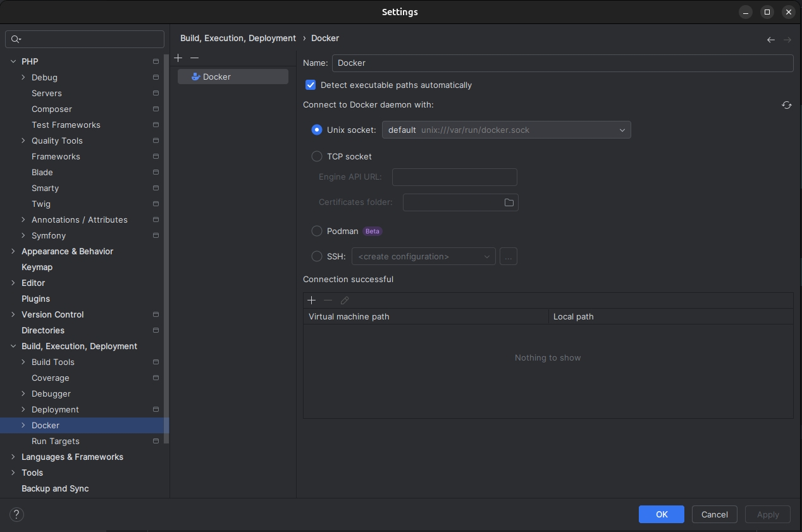
Task: Click the Cancel button
Action: [x=714, y=514]
